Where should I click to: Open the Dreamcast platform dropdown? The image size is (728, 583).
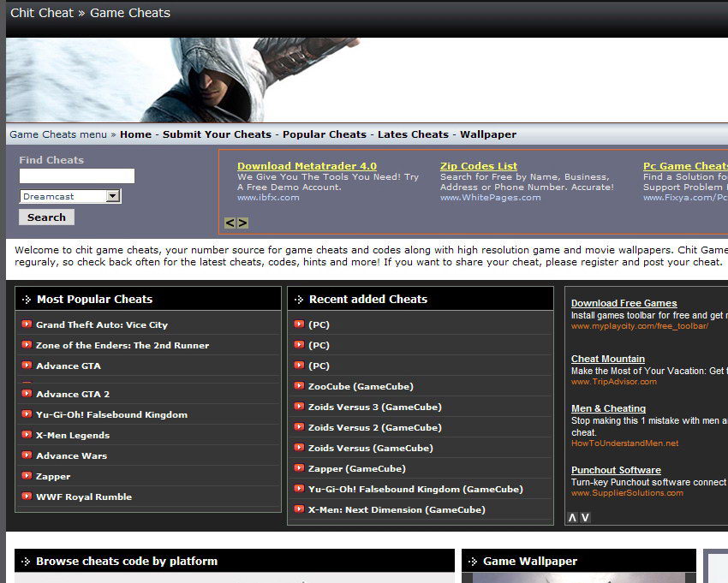coord(70,196)
